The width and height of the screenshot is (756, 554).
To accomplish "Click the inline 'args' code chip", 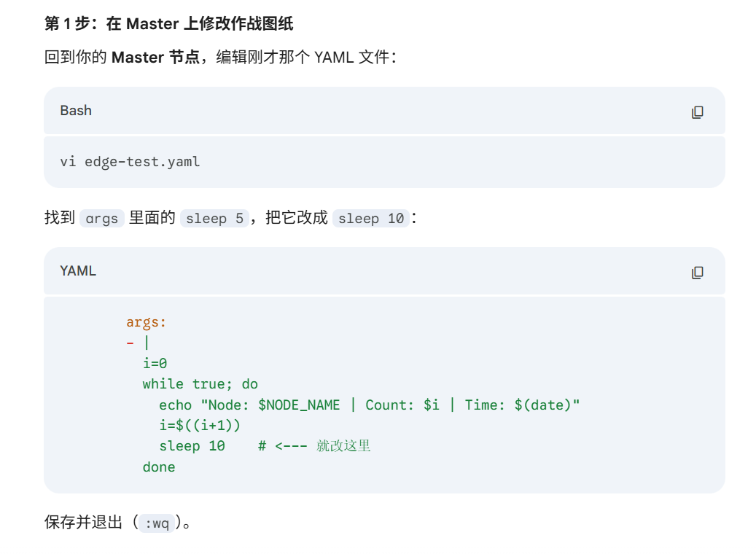I will [101, 219].
